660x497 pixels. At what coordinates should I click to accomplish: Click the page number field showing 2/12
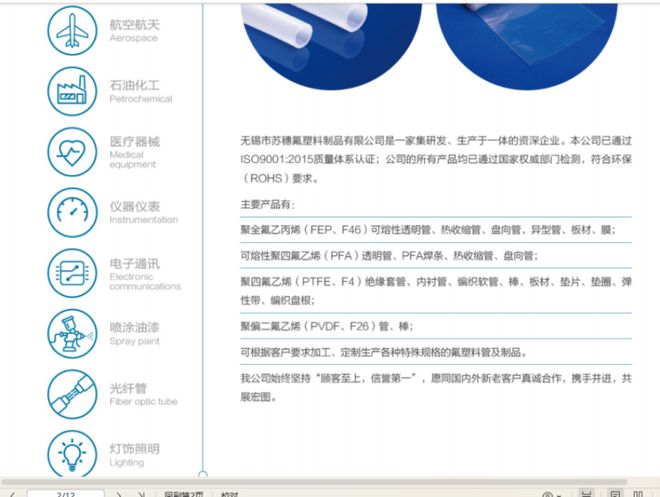pyautogui.click(x=66, y=493)
